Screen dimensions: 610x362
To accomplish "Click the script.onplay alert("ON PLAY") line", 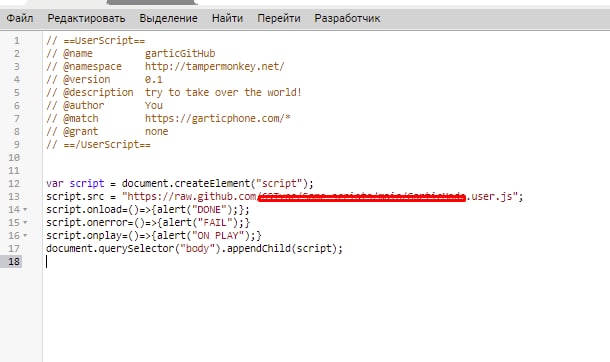I will point(154,236).
